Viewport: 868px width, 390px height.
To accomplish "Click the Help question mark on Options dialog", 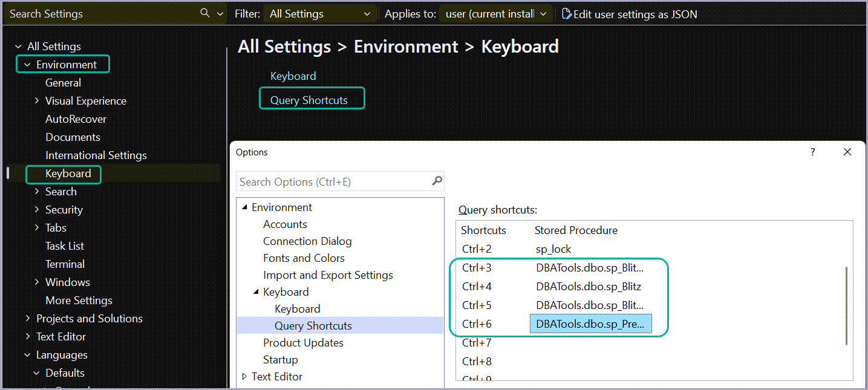I will 812,152.
